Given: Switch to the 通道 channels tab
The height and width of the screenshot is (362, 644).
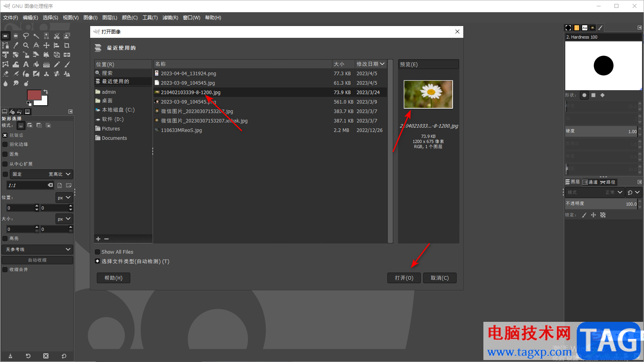Looking at the screenshot, I should click(x=590, y=182).
